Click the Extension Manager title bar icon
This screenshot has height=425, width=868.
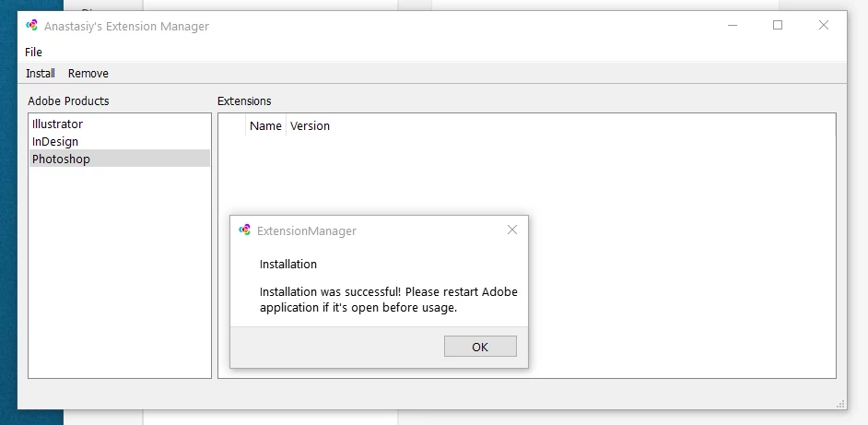pyautogui.click(x=32, y=26)
